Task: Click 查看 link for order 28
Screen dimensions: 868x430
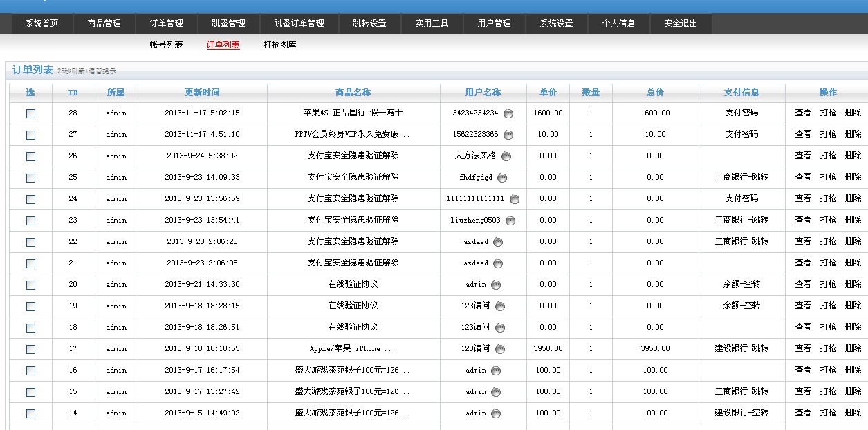Action: [x=802, y=113]
